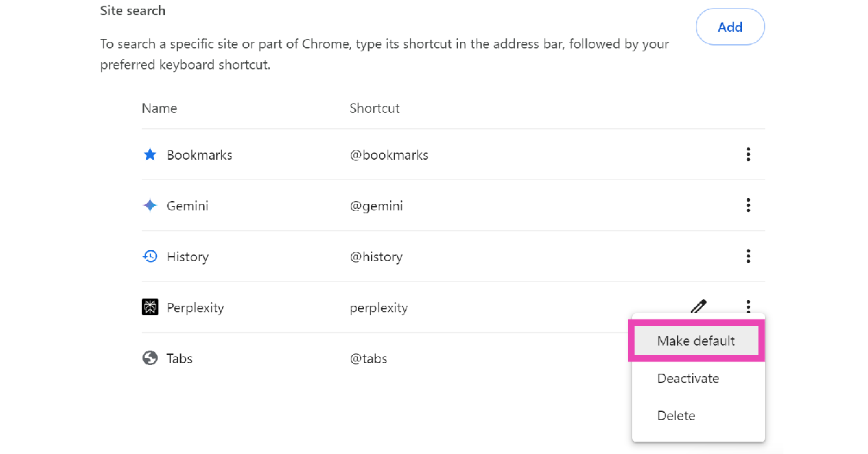Open more actions for Bookmarks row
This screenshot has height=454, width=868.
click(748, 155)
